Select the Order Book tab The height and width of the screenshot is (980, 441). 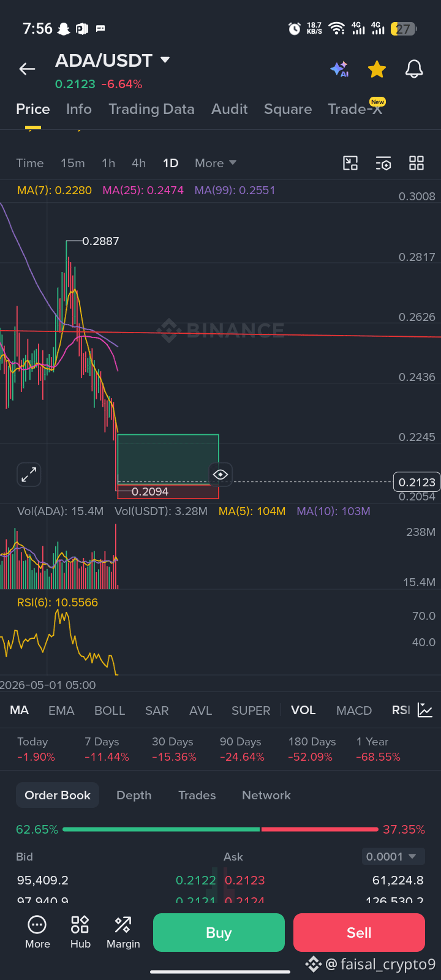point(58,795)
